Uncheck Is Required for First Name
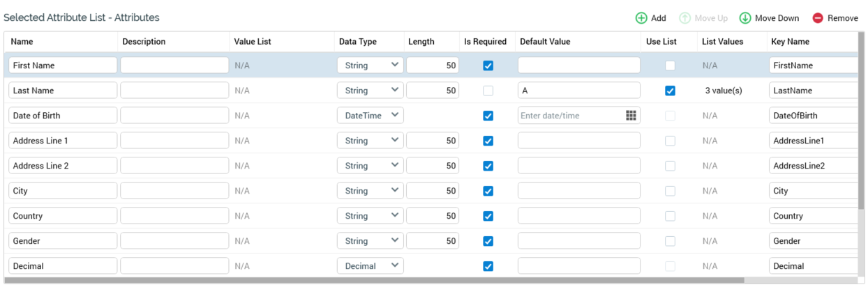 (488, 65)
